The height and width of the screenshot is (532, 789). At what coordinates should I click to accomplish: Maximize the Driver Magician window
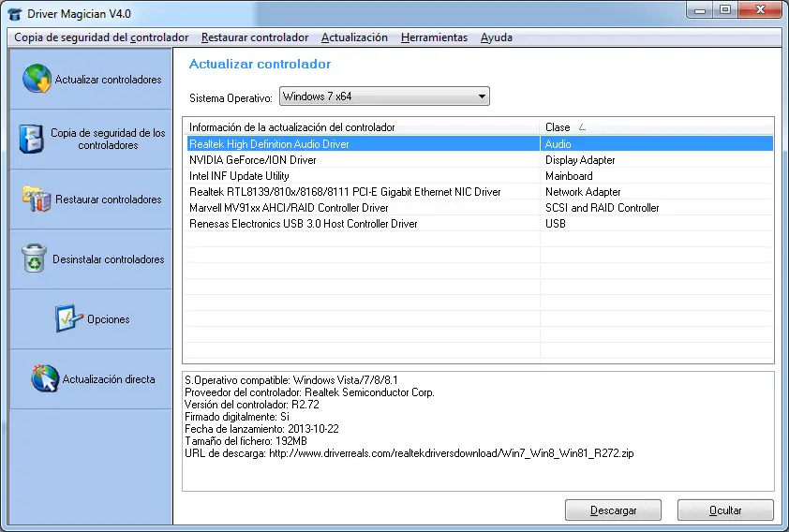pos(725,10)
